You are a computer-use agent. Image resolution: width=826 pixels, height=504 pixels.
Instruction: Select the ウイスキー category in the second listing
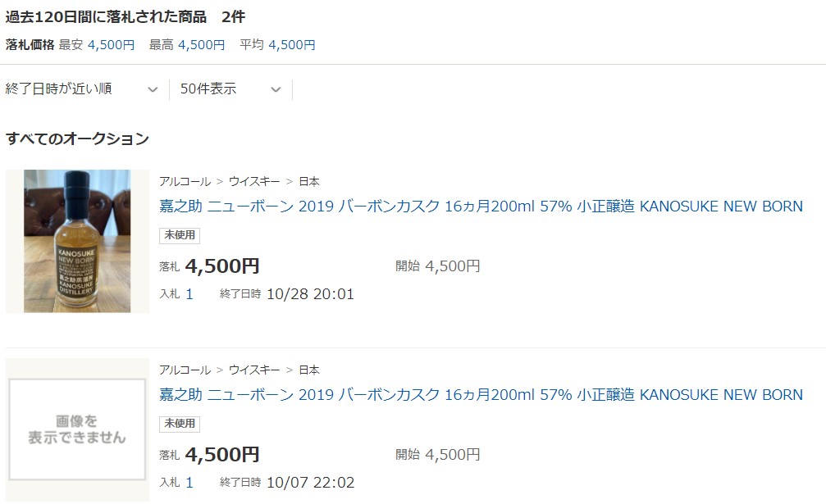[254, 370]
